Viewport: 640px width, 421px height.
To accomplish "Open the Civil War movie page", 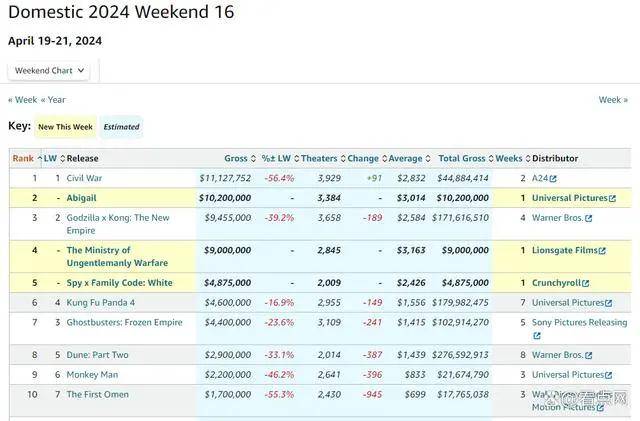I will [84, 178].
